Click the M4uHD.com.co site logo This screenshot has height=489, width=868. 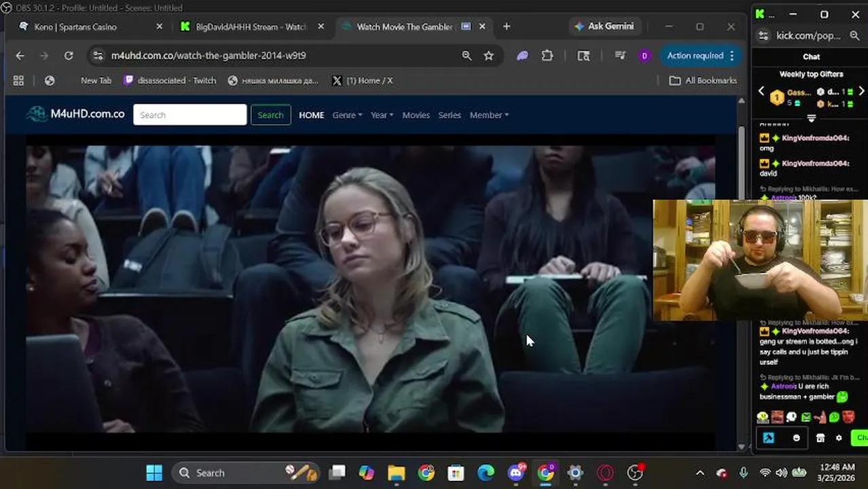(x=75, y=114)
